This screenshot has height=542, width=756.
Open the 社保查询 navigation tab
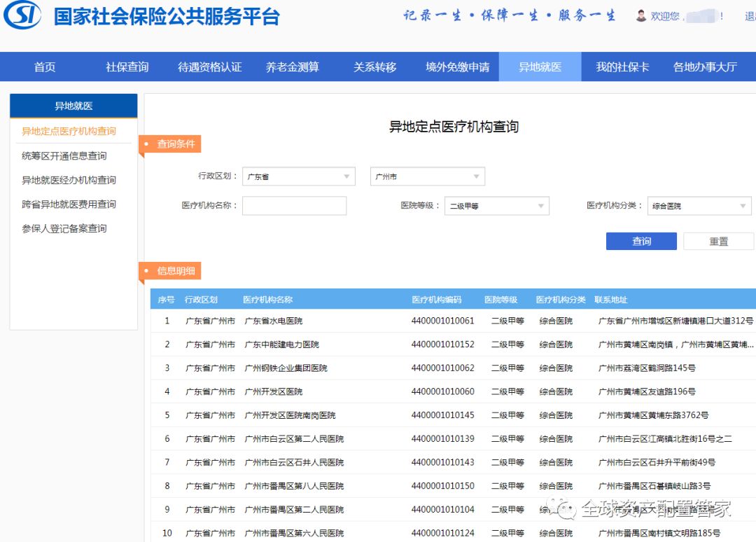127,67
